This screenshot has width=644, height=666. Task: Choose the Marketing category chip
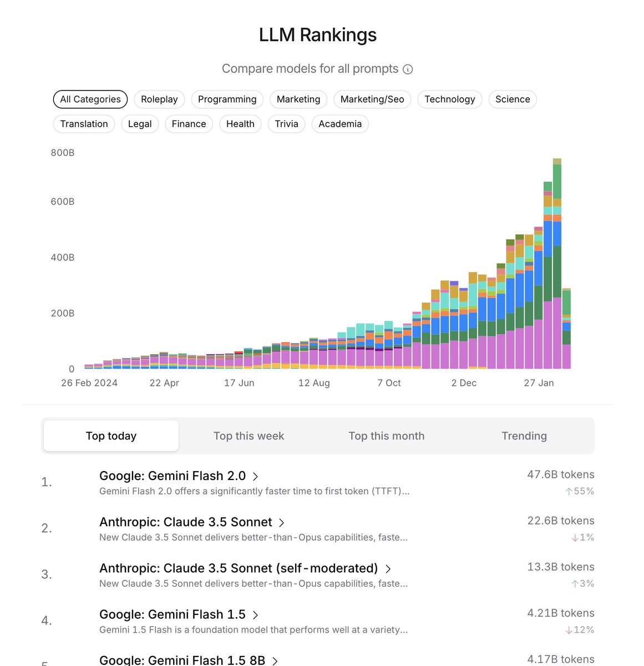point(298,99)
